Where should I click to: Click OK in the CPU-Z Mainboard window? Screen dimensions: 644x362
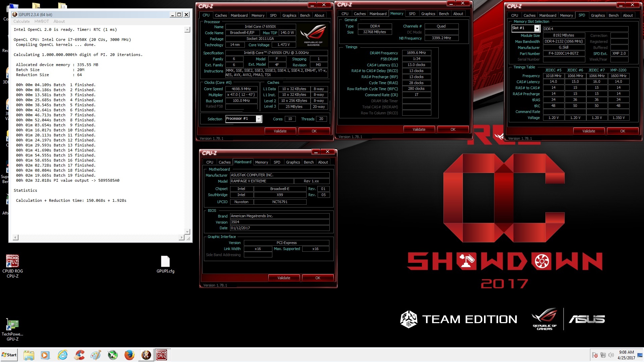point(318,278)
